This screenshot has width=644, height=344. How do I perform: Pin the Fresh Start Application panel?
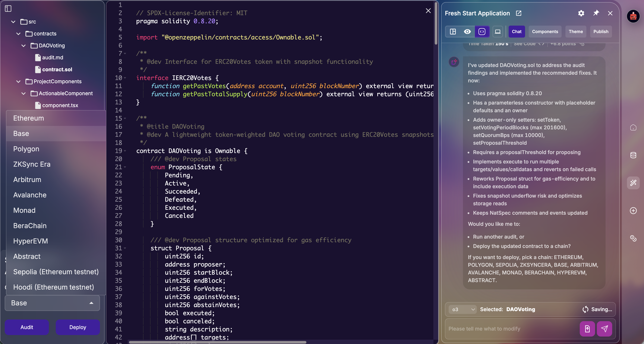[x=596, y=13]
